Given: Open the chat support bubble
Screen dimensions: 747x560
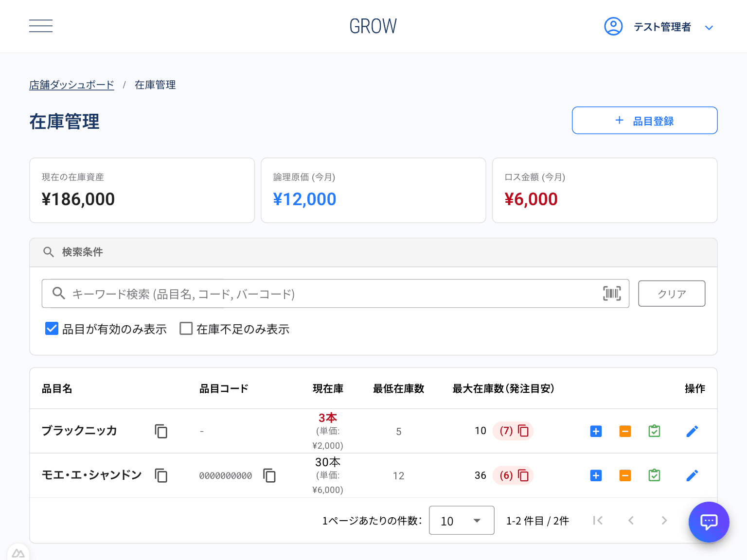Looking at the screenshot, I should (x=709, y=522).
